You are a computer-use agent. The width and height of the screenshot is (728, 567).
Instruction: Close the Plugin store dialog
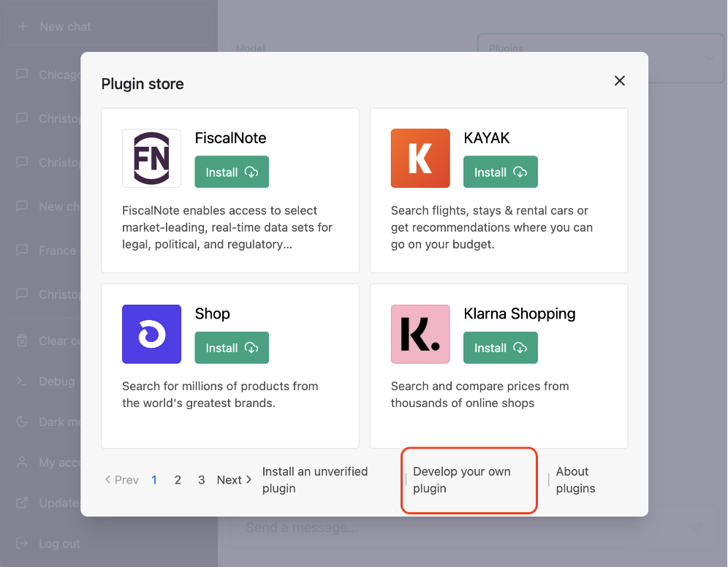(620, 81)
